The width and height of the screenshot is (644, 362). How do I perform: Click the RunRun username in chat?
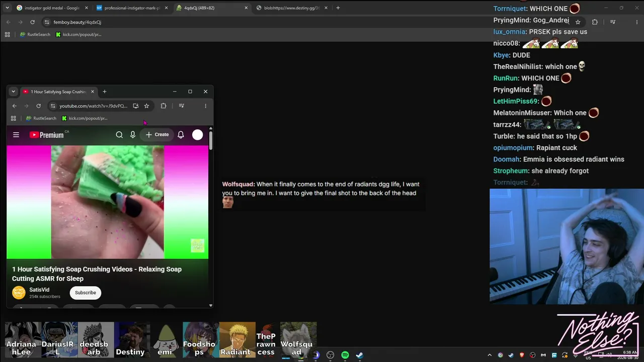point(506,78)
